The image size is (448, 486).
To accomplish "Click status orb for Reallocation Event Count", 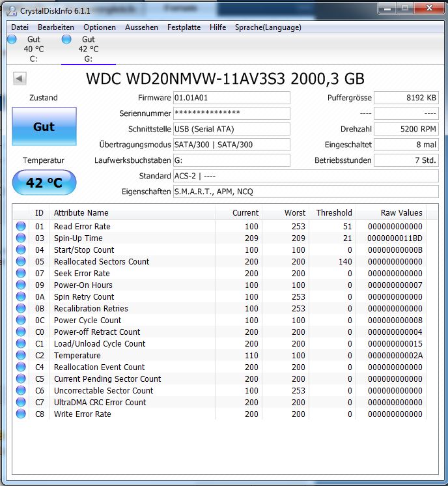I will tap(21, 367).
